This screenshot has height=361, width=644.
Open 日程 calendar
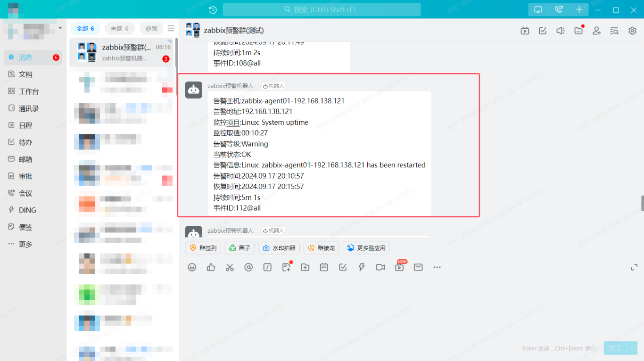tap(33, 125)
